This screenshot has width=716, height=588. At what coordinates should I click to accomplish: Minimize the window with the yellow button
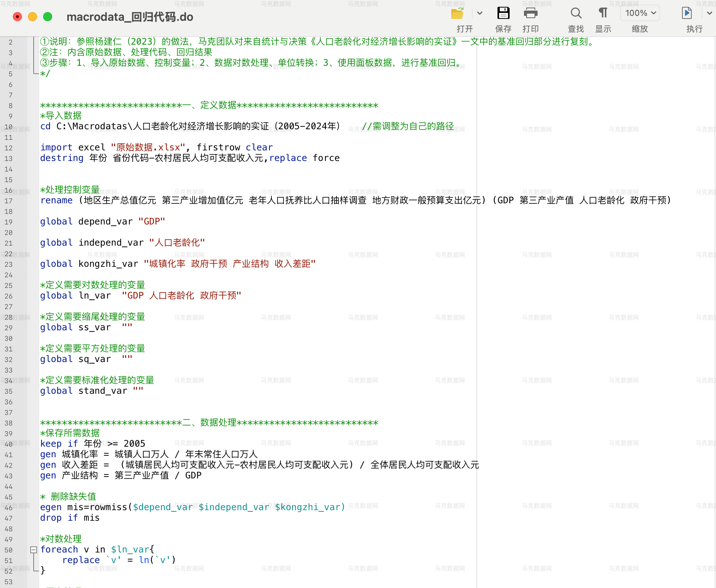[x=33, y=17]
